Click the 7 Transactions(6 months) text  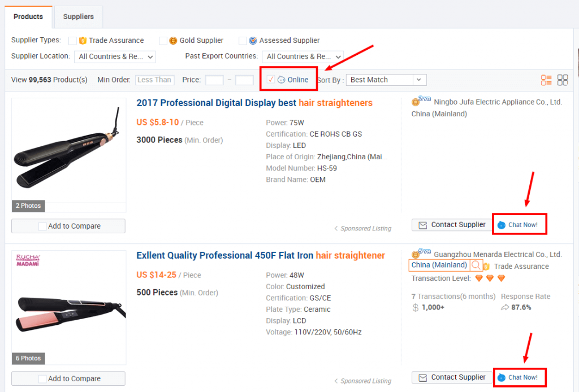point(453,297)
